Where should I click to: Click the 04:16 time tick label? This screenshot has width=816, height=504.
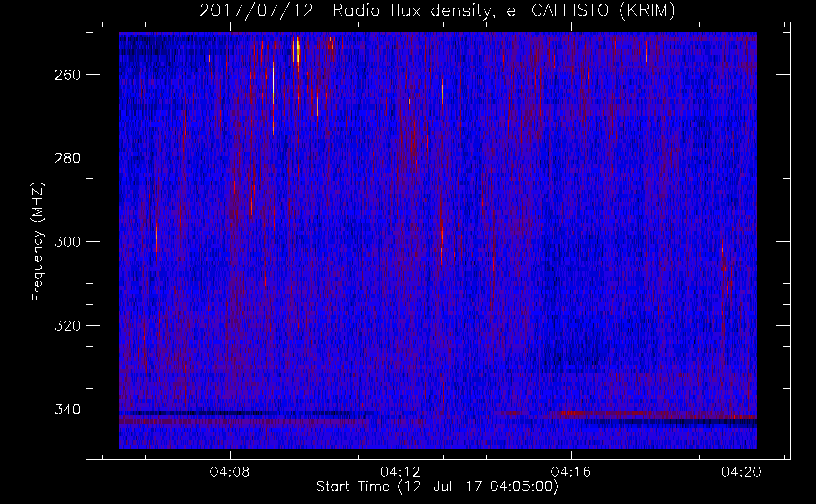pyautogui.click(x=571, y=472)
